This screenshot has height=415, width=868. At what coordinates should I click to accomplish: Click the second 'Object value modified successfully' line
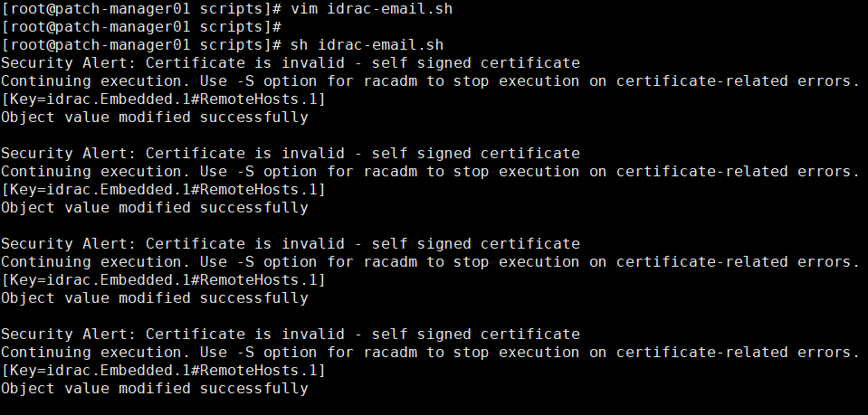coord(155,208)
